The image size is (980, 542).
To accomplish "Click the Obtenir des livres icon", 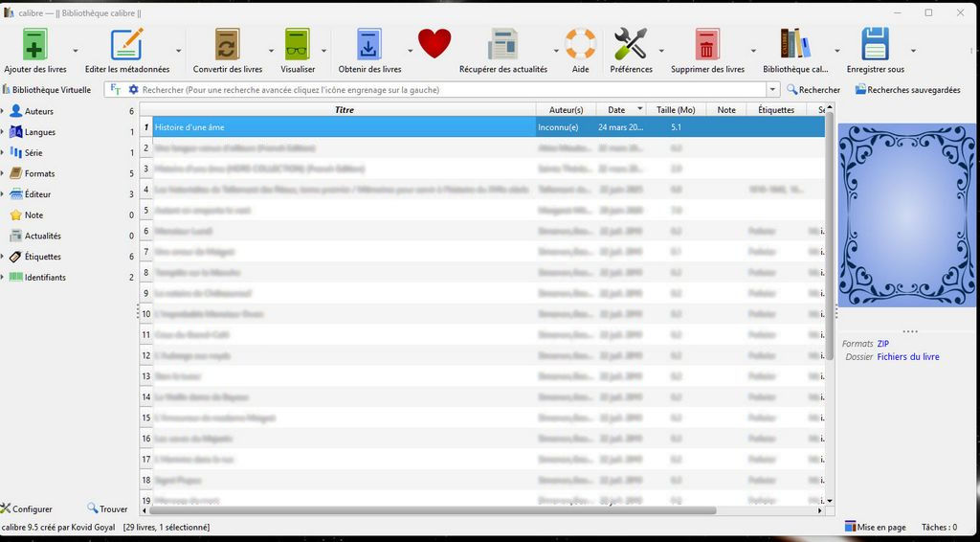I will click(369, 45).
